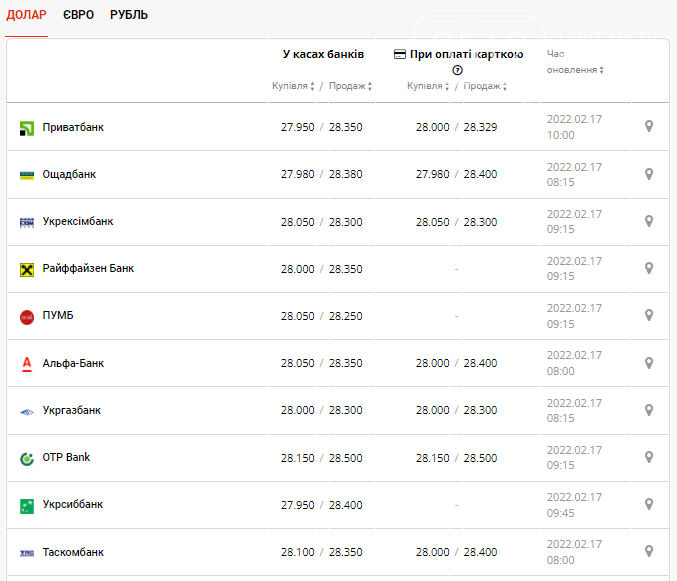Viewport: 677px width, 581px height.
Task: Sort by card payment Продаж column
Action: coord(485,86)
